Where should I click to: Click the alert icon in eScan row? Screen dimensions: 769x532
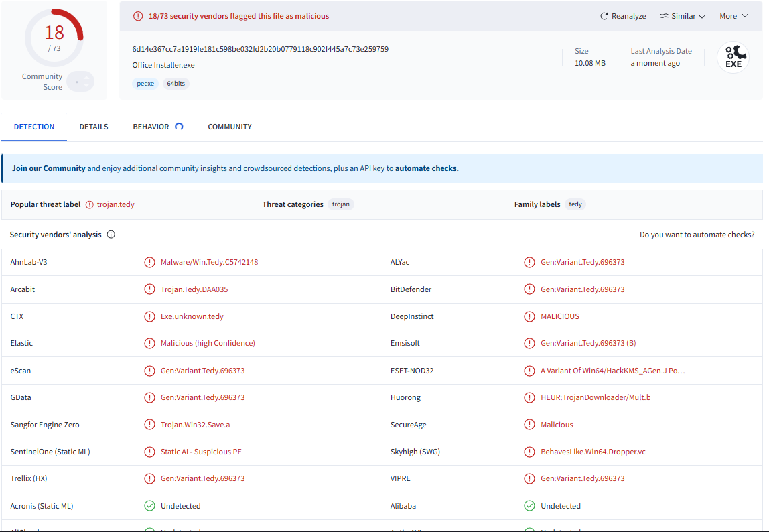pyautogui.click(x=149, y=371)
